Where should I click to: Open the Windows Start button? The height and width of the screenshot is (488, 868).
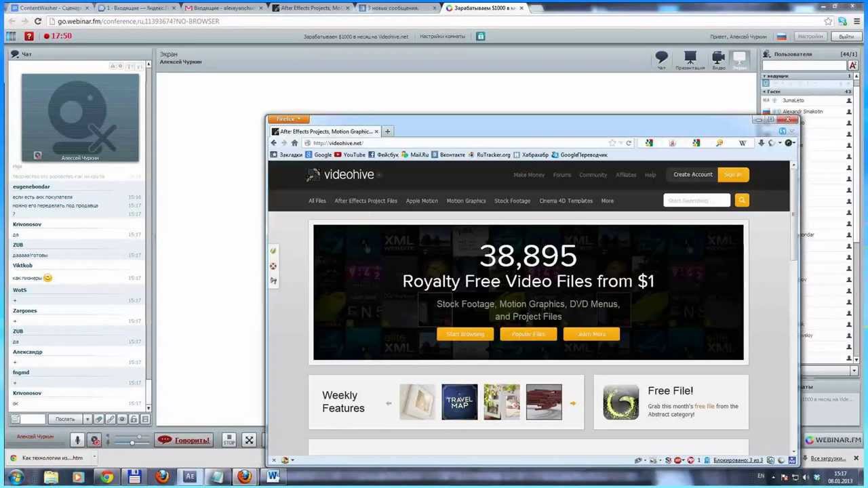pyautogui.click(x=16, y=477)
